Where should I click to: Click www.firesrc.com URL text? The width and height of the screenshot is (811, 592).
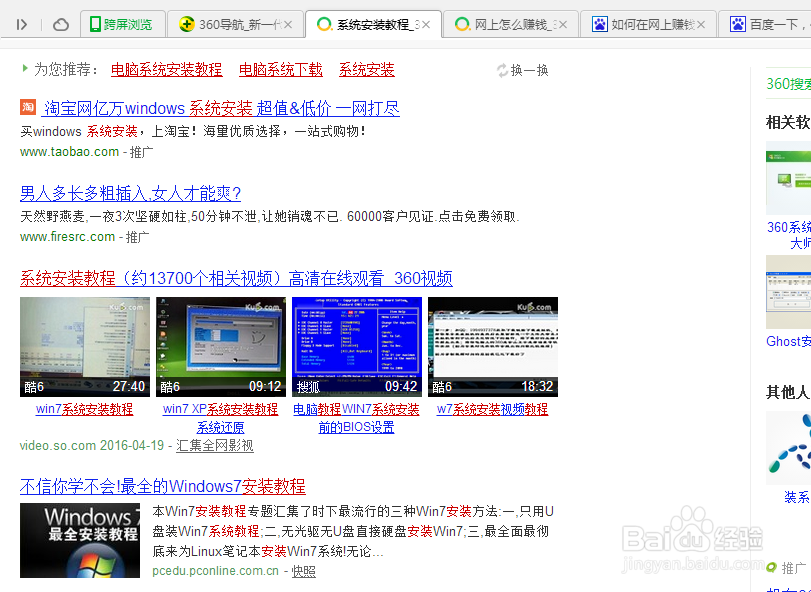coord(68,237)
